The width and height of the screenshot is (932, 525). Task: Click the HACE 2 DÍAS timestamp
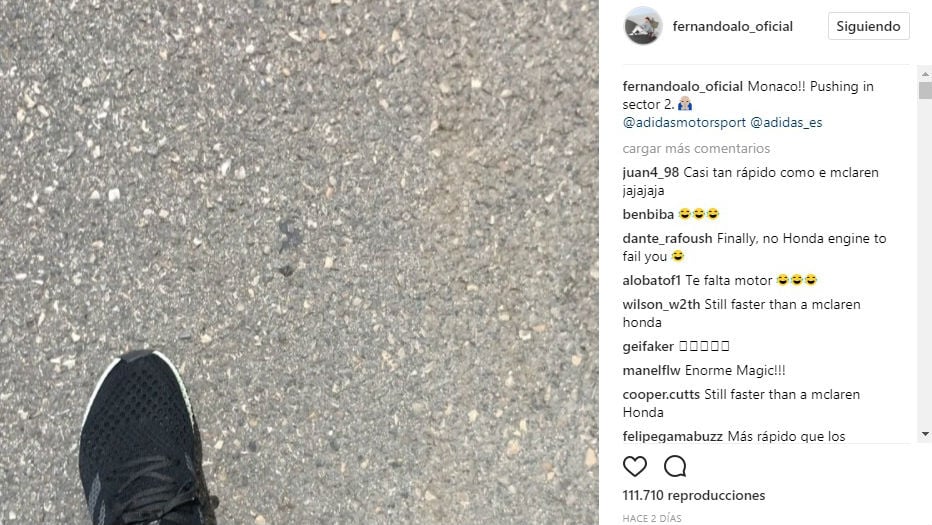[651, 518]
